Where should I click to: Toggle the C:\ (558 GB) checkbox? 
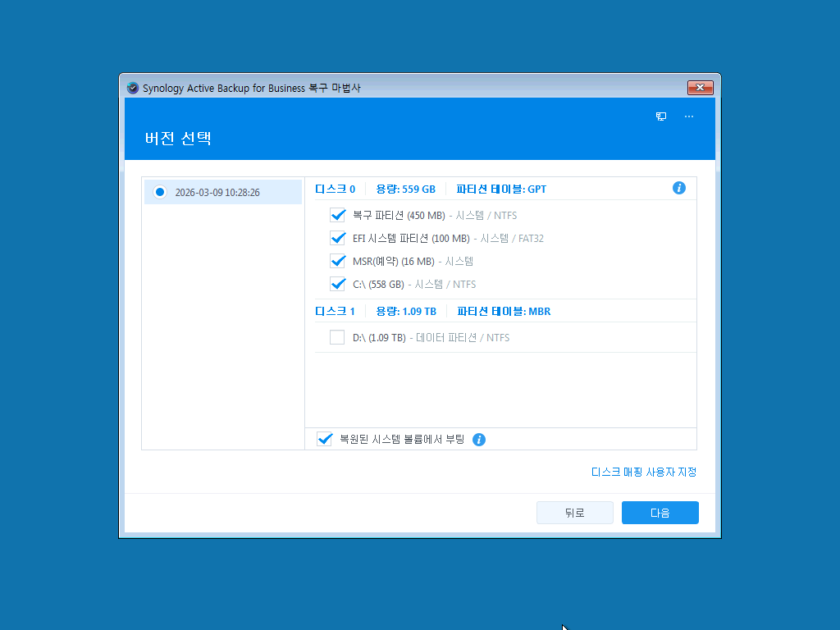[337, 284]
